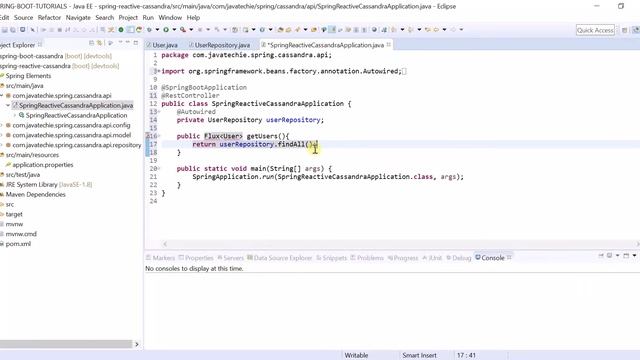This screenshot has width=640, height=360.
Task: Click the Open Type icon in the toolbar
Action: pyautogui.click(x=280, y=30)
